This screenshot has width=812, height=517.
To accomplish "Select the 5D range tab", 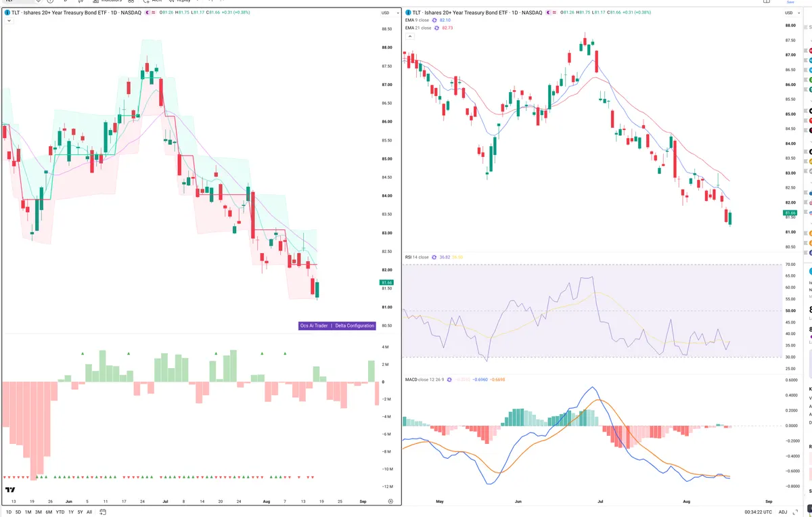I will 18,512.
